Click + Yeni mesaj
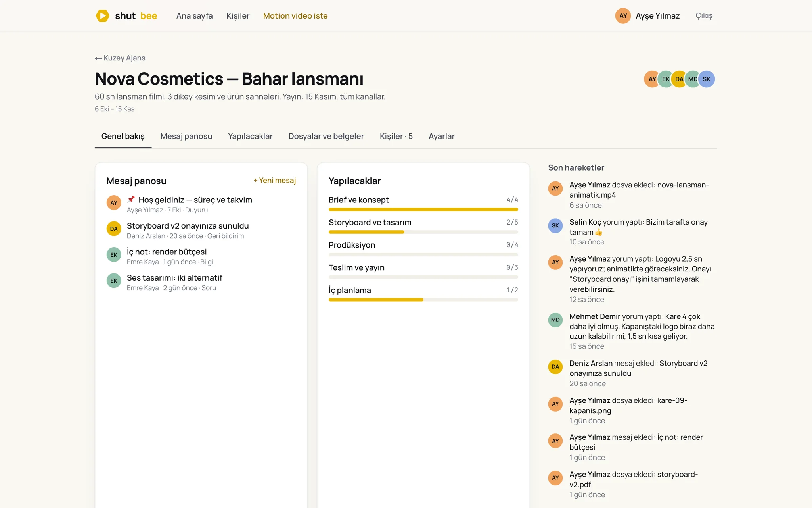The image size is (812, 508). click(x=275, y=181)
